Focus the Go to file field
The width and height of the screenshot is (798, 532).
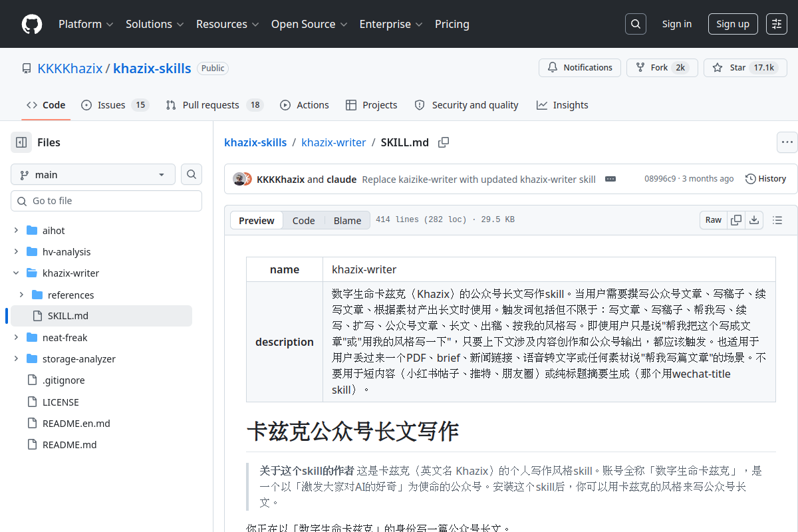click(106, 201)
